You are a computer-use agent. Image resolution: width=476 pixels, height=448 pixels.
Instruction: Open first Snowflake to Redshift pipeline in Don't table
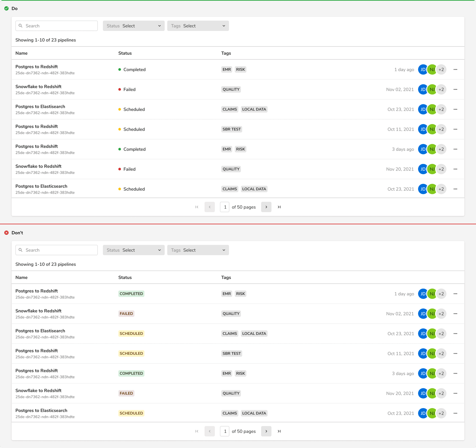[38, 311]
